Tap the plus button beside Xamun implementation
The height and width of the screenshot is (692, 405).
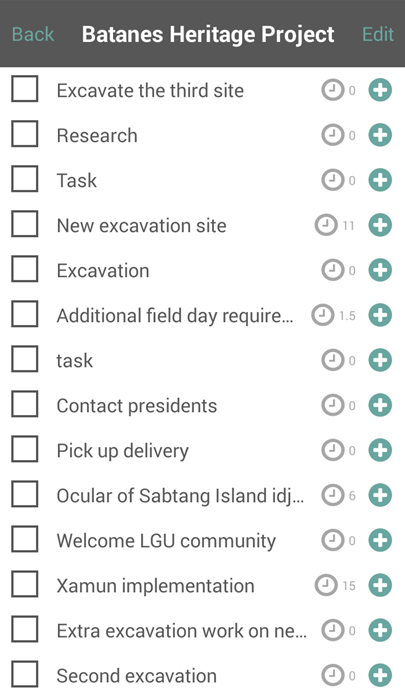point(380,585)
